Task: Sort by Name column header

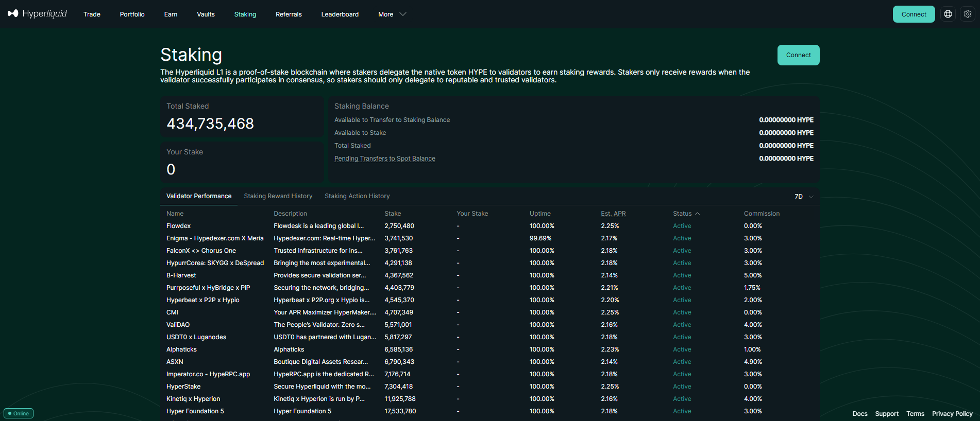Action: (x=175, y=214)
